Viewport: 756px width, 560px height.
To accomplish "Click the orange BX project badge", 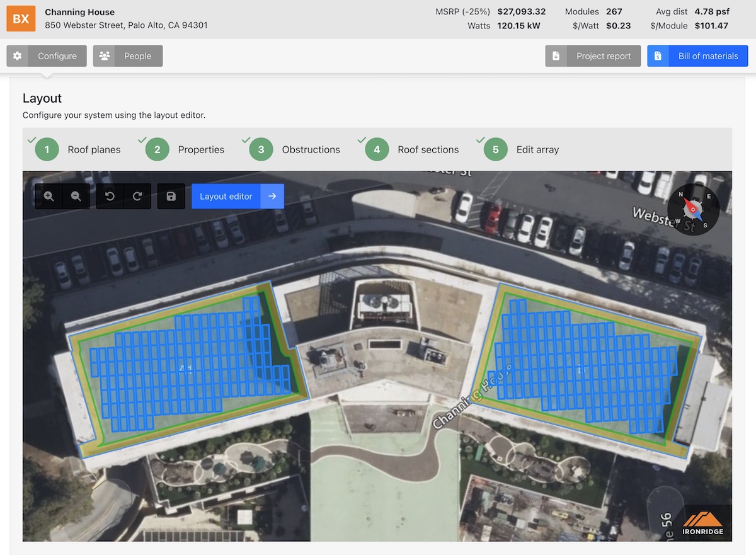I will pos(21,19).
